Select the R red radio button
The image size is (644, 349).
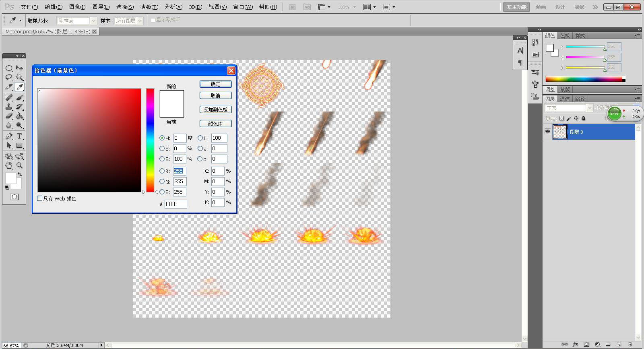click(162, 171)
